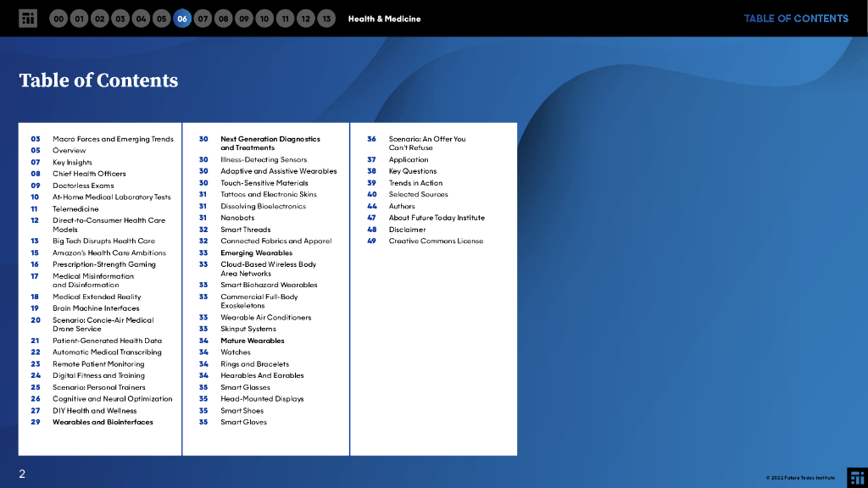Select the highlighted section 06 circle

pos(182,19)
